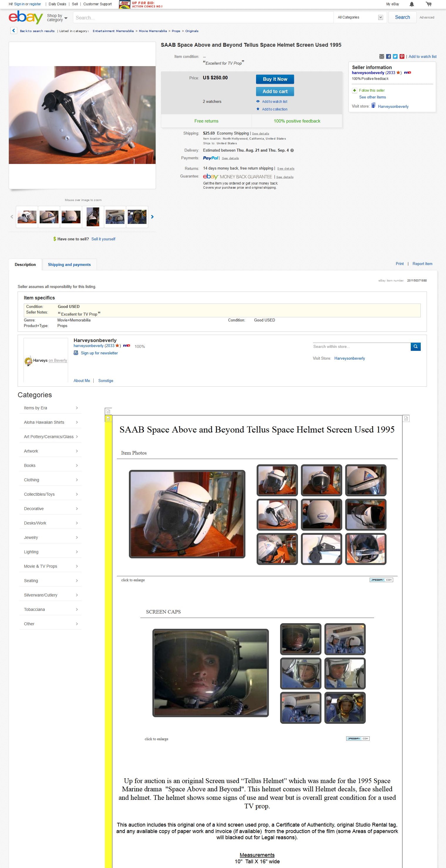The width and height of the screenshot is (446, 868).
Task: Click the See other items link
Action: pyautogui.click(x=372, y=97)
